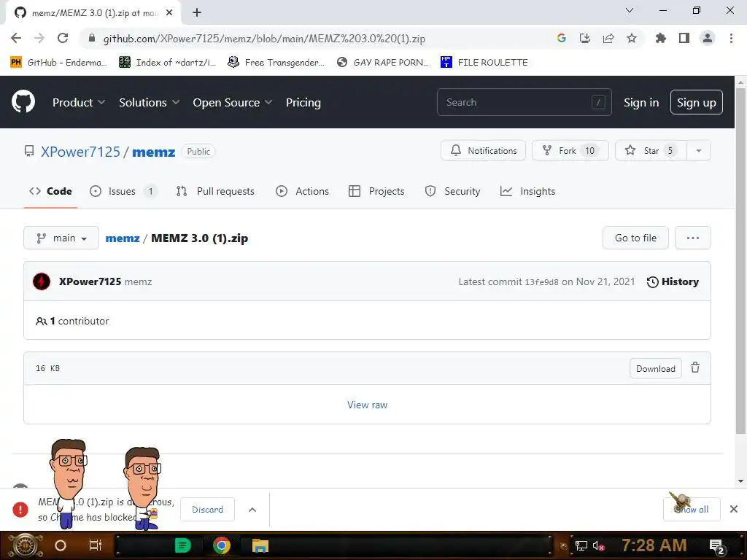Expand download item options chevron

click(x=252, y=510)
